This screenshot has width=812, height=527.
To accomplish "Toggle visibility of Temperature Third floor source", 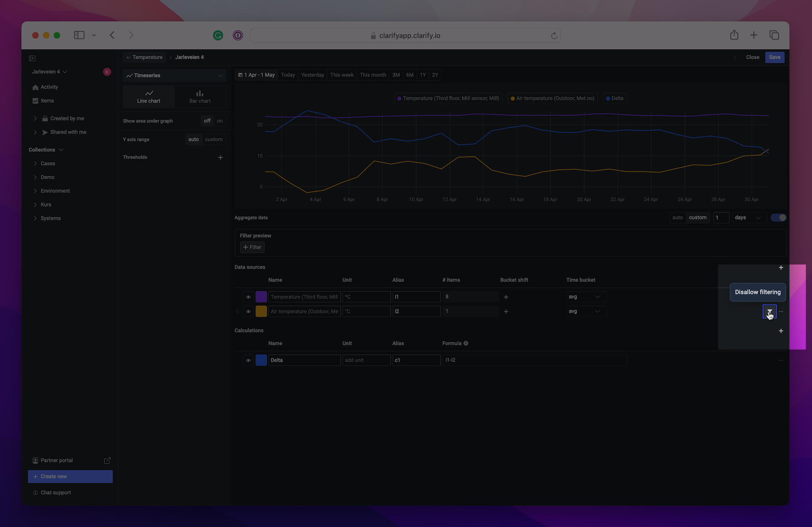I will pos(248,297).
